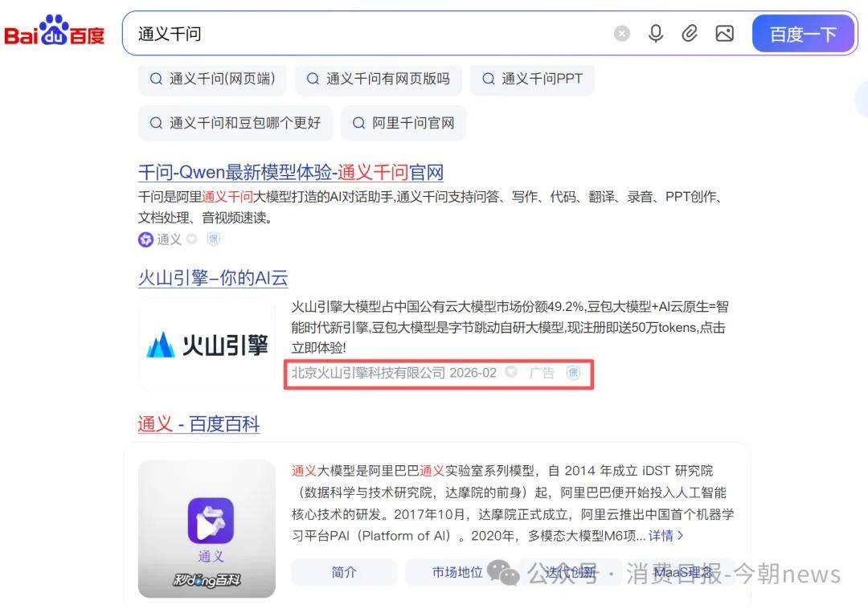Click the 火山引擎 logo thumbnail
Screen dimensions: 868x609
(x=207, y=345)
